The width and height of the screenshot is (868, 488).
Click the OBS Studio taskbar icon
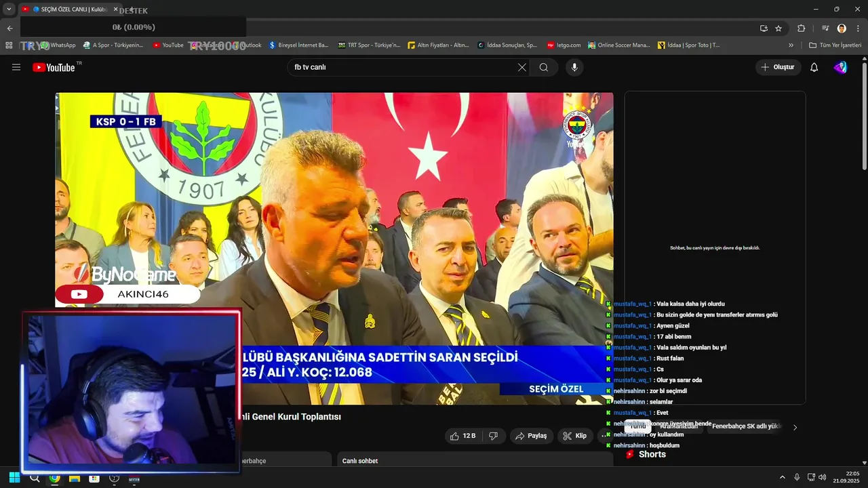pyautogui.click(x=114, y=478)
